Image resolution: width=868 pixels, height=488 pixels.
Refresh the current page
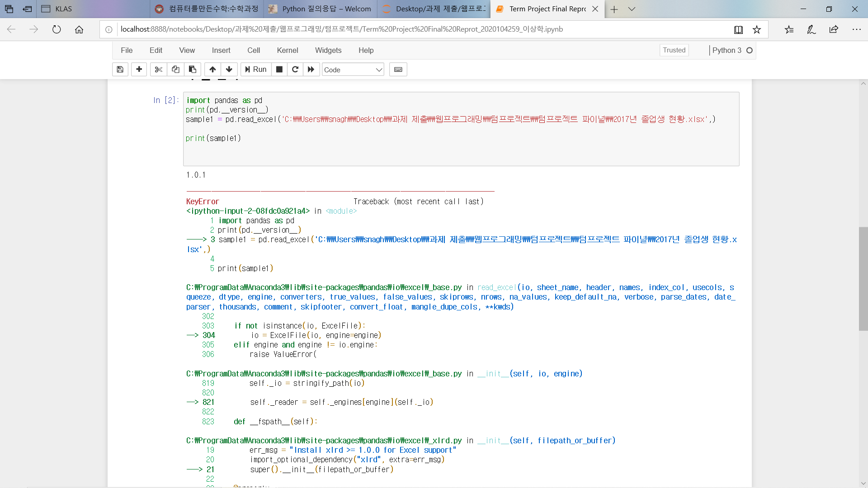[57, 29]
